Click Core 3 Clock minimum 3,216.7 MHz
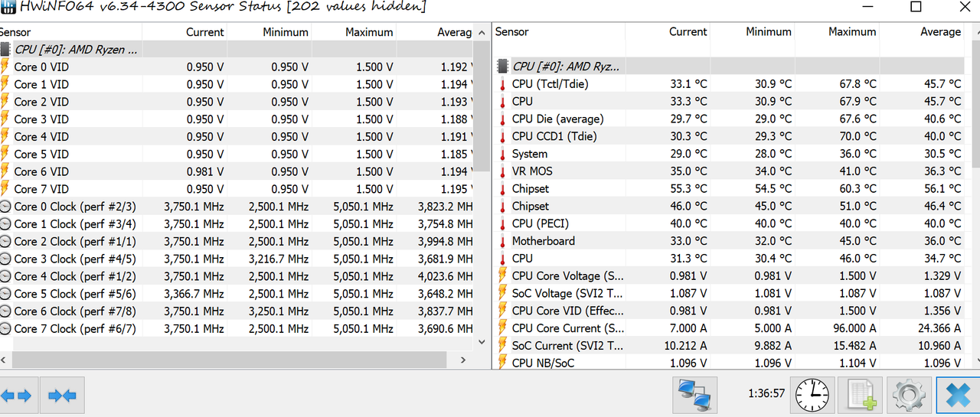Screen dimensions: 980x417 [279, 259]
